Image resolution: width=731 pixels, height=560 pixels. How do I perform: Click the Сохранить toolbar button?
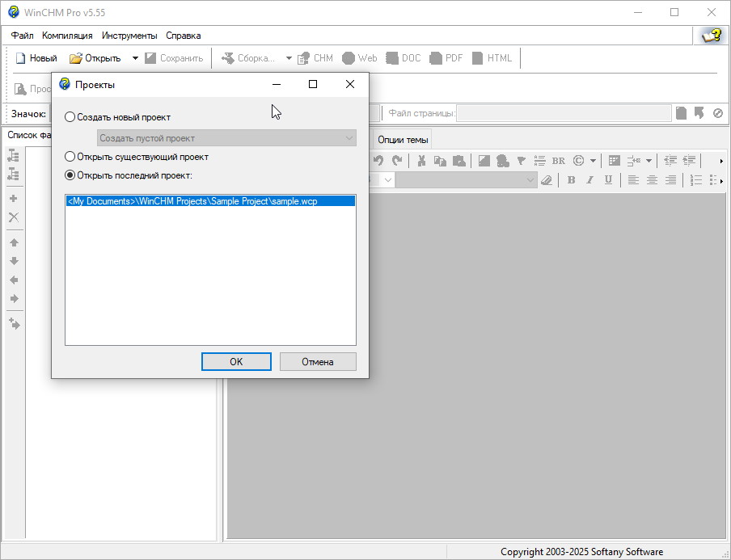click(x=174, y=58)
